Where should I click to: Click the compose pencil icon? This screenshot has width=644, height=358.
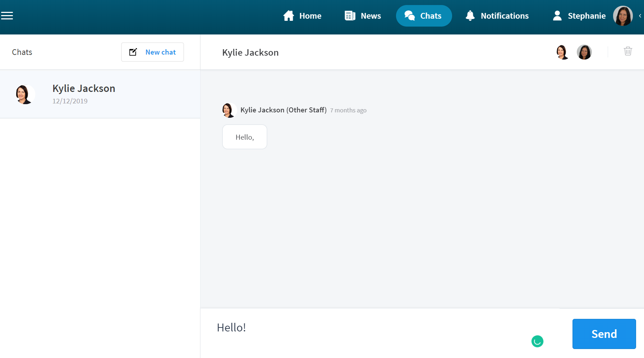click(133, 52)
